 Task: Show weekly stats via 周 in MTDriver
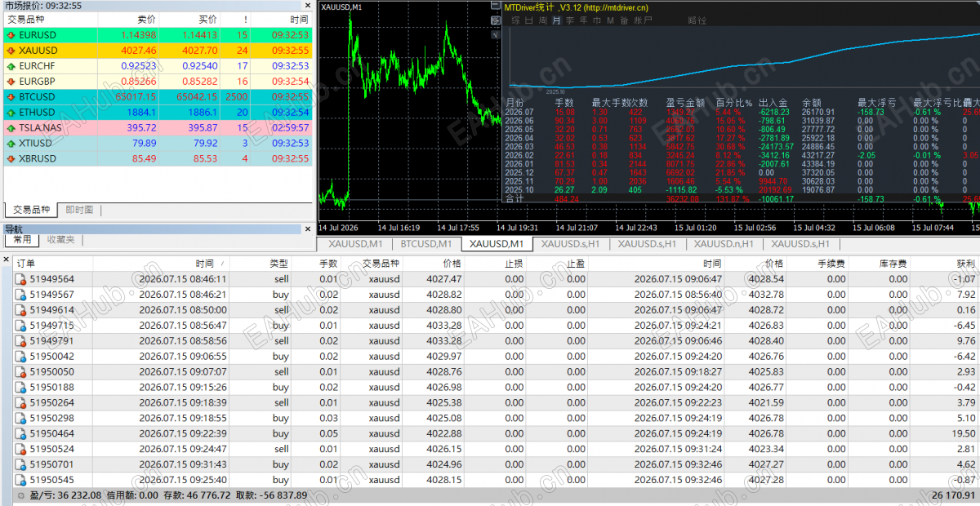(x=542, y=20)
